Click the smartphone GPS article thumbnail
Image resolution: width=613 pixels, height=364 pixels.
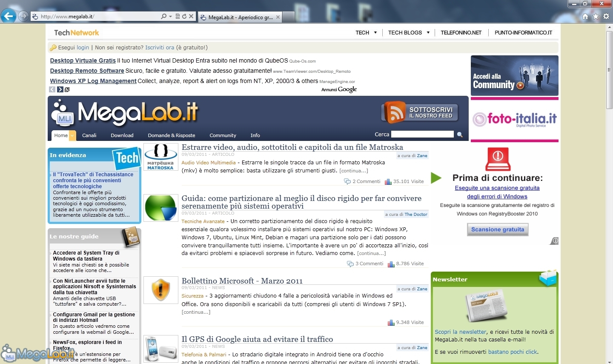(x=160, y=349)
